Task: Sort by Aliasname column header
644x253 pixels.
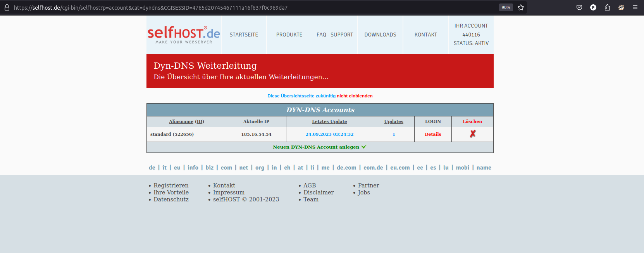Action: click(181, 121)
